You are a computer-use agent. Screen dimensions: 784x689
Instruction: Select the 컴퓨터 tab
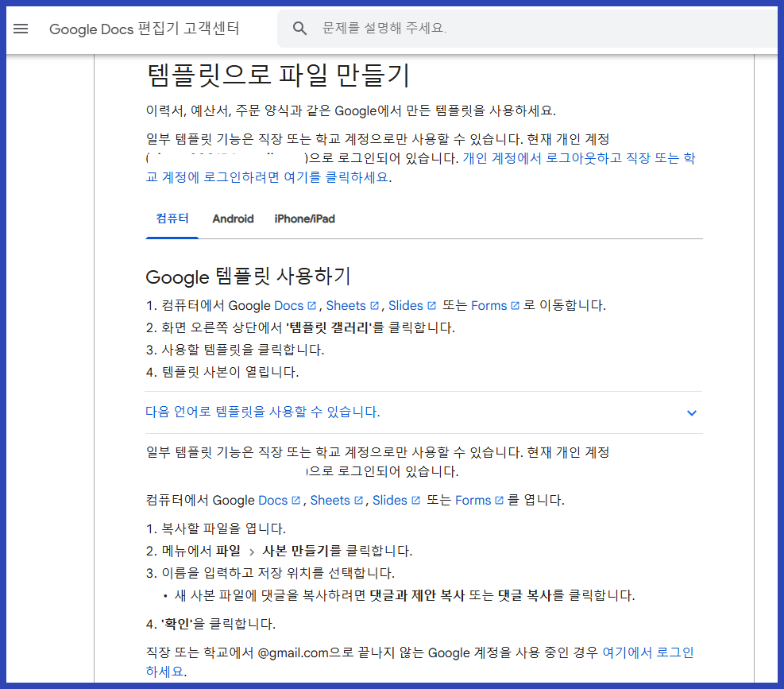tap(172, 219)
